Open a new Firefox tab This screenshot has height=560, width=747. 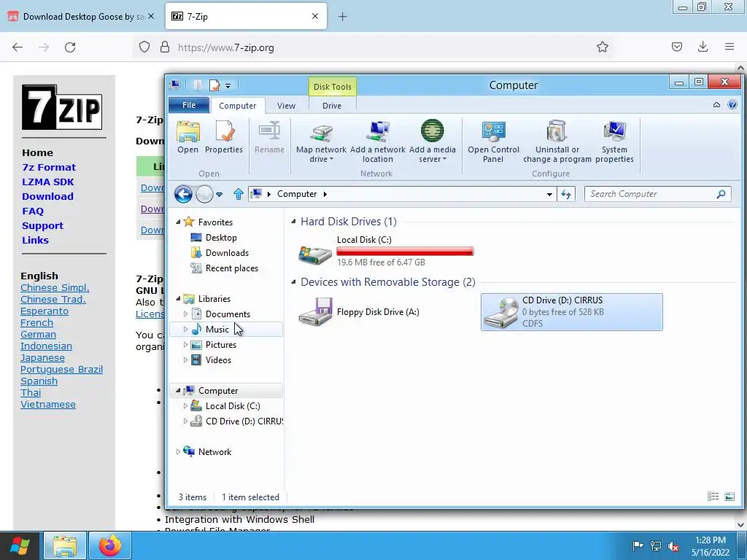pos(343,17)
